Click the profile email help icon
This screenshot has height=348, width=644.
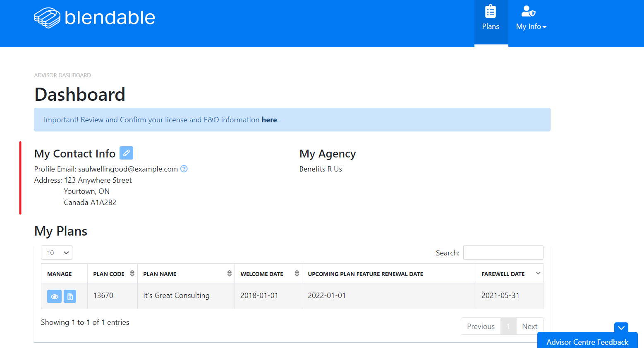tap(184, 169)
